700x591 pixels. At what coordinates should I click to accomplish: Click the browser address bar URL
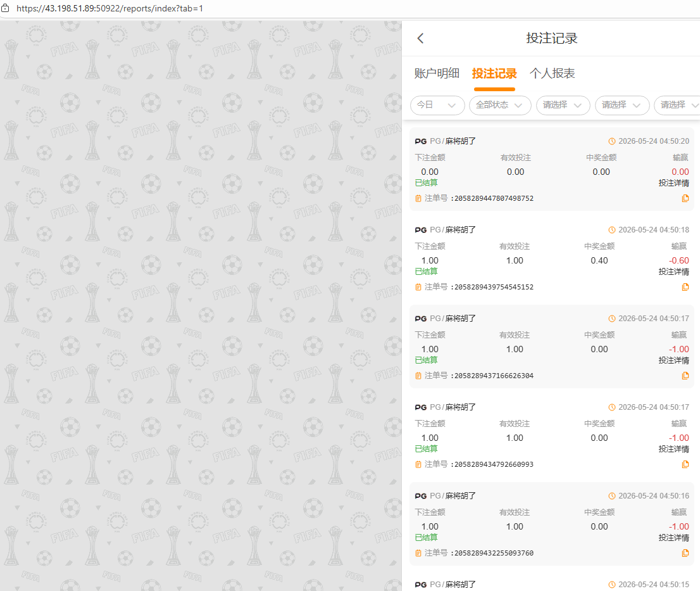tap(110, 8)
